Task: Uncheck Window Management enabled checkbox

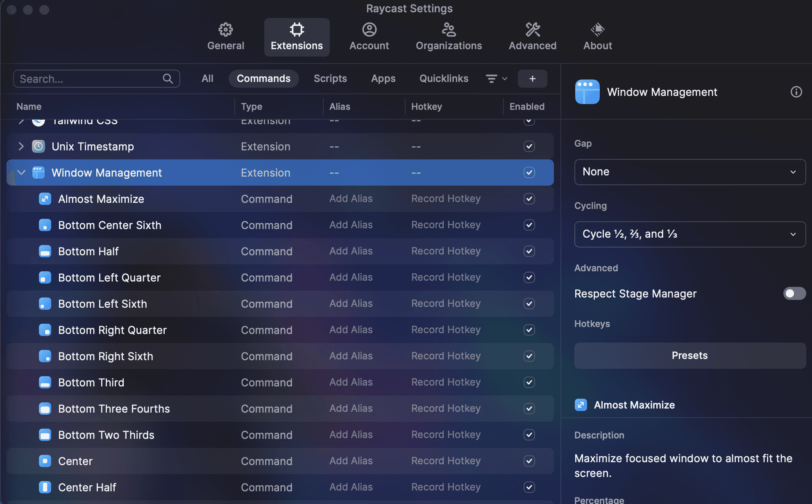Action: pos(529,173)
